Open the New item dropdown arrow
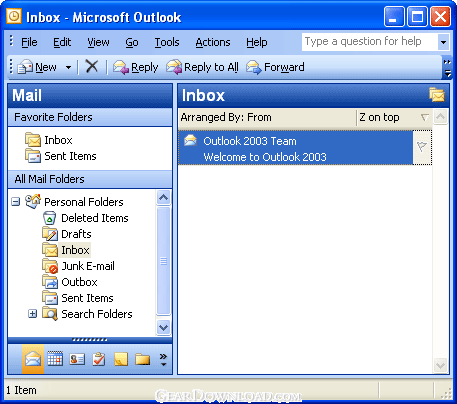The image size is (457, 404). point(68,68)
